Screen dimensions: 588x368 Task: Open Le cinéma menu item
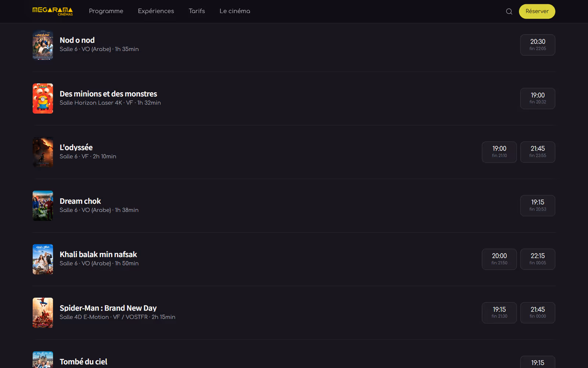pos(235,11)
